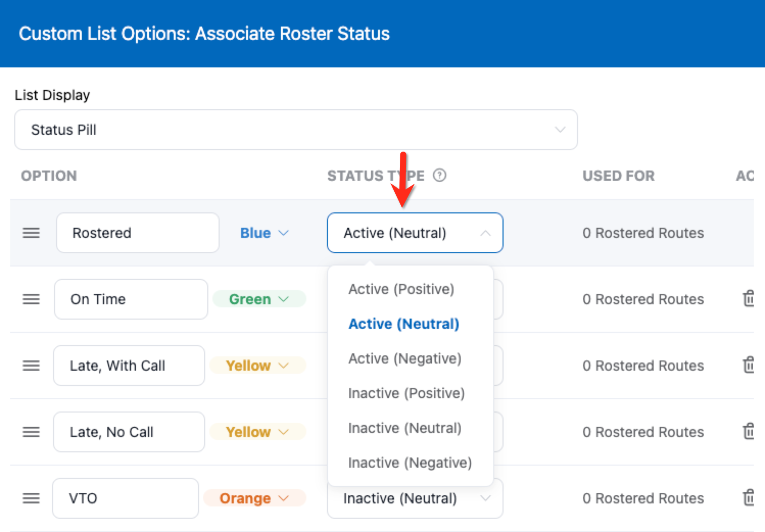The image size is (765, 532).
Task: Delete the Late, With Call option
Action: [748, 365]
